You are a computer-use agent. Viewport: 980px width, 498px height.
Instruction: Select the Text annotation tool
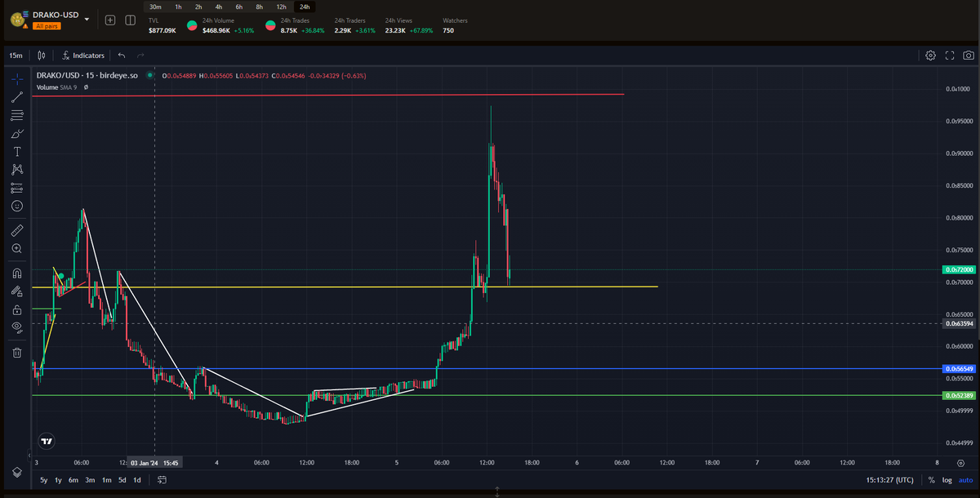click(x=17, y=152)
